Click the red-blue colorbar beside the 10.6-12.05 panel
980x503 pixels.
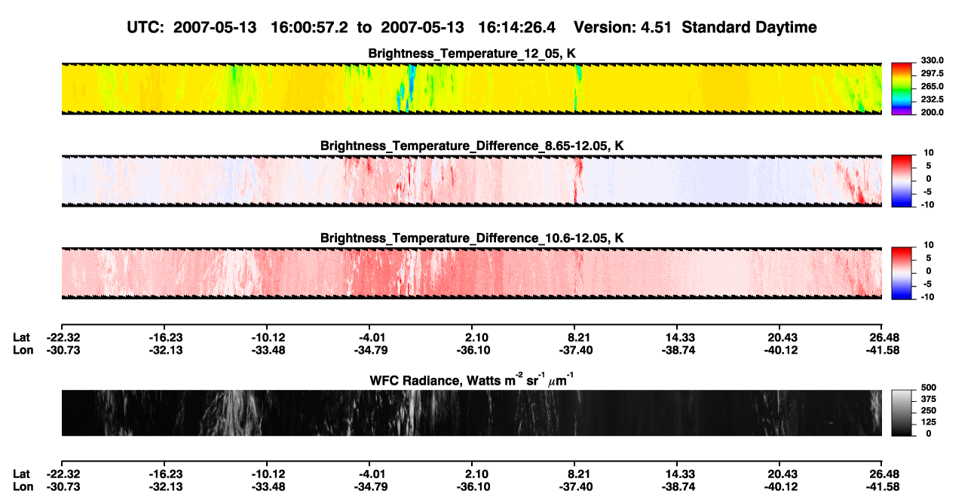tap(901, 272)
